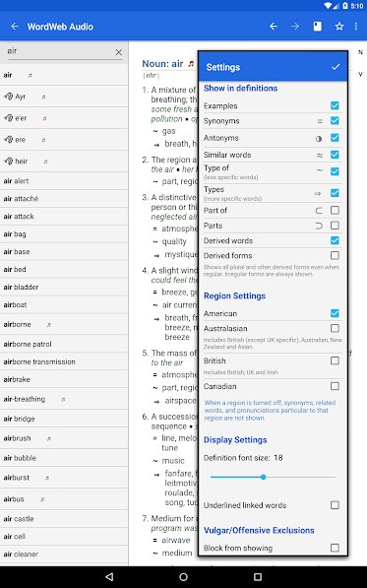Toggle Underlined linked words checkbox

click(335, 505)
